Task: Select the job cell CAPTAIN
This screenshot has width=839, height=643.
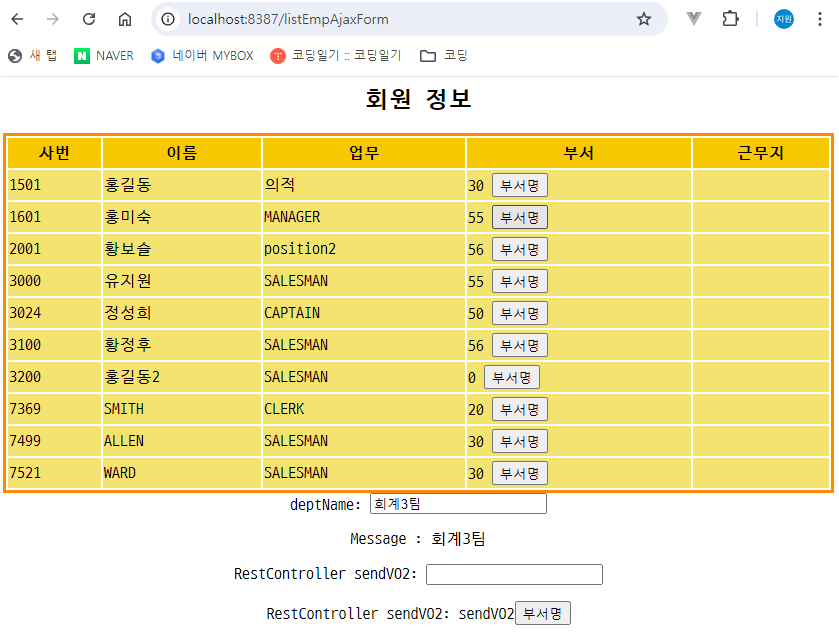Action: (x=364, y=313)
